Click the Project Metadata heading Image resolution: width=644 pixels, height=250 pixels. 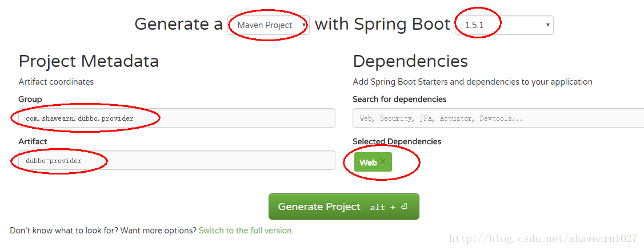[x=89, y=61]
